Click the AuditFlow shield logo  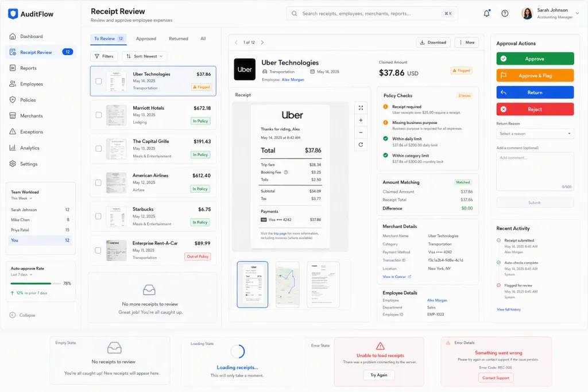point(13,14)
